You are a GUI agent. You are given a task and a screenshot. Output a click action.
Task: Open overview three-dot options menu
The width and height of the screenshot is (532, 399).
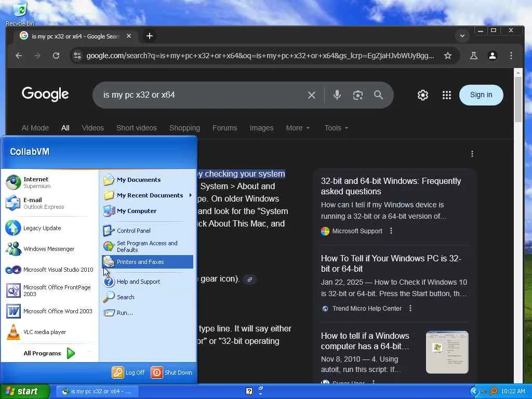pyautogui.click(x=472, y=154)
